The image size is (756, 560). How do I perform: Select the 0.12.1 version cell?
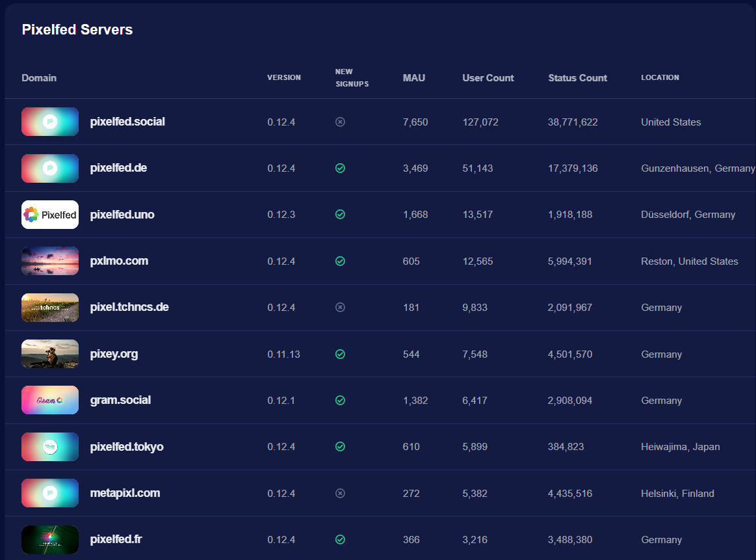pyautogui.click(x=281, y=401)
